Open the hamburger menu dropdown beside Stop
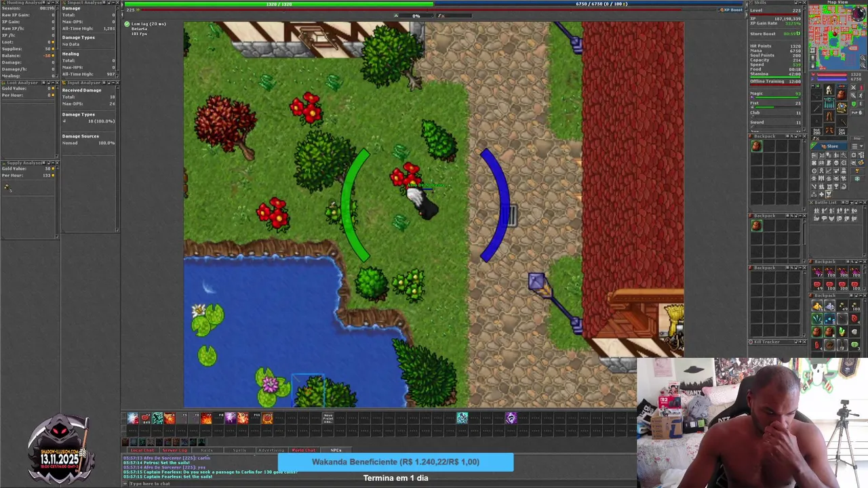 (x=857, y=146)
